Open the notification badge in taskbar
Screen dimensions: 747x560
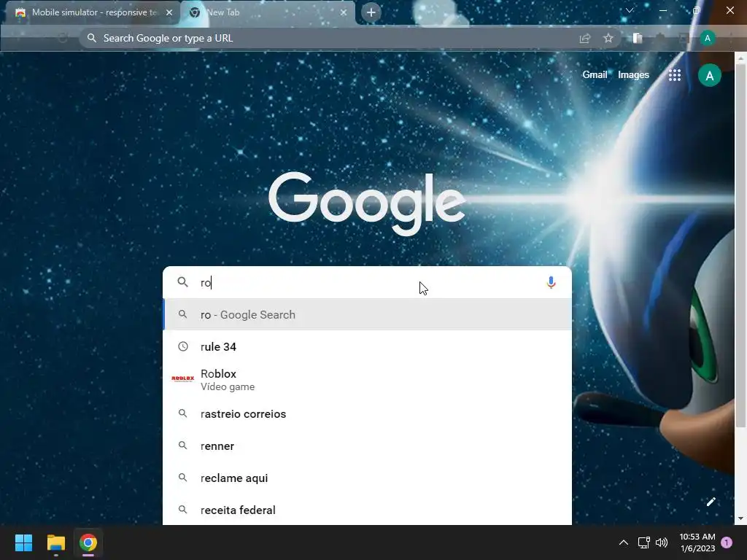[727, 542]
